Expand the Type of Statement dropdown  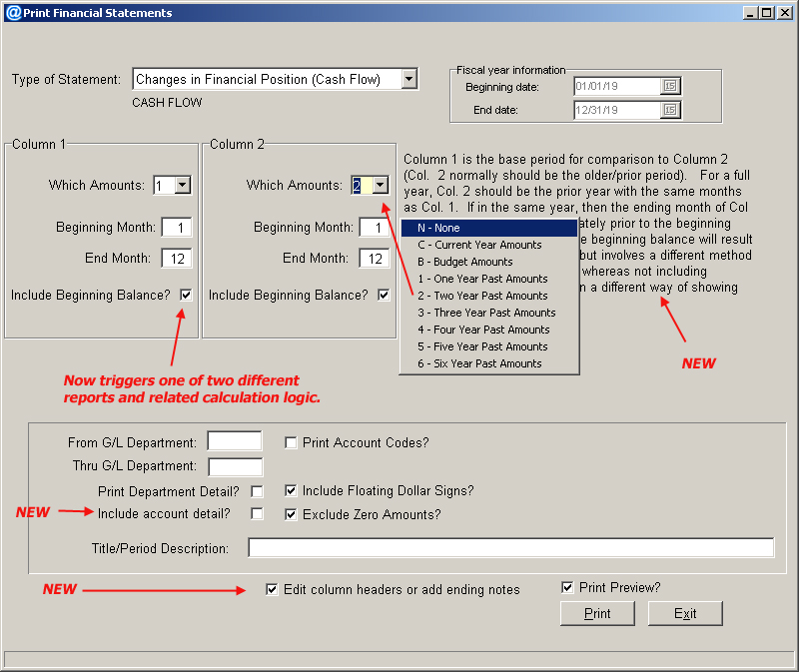coord(408,79)
